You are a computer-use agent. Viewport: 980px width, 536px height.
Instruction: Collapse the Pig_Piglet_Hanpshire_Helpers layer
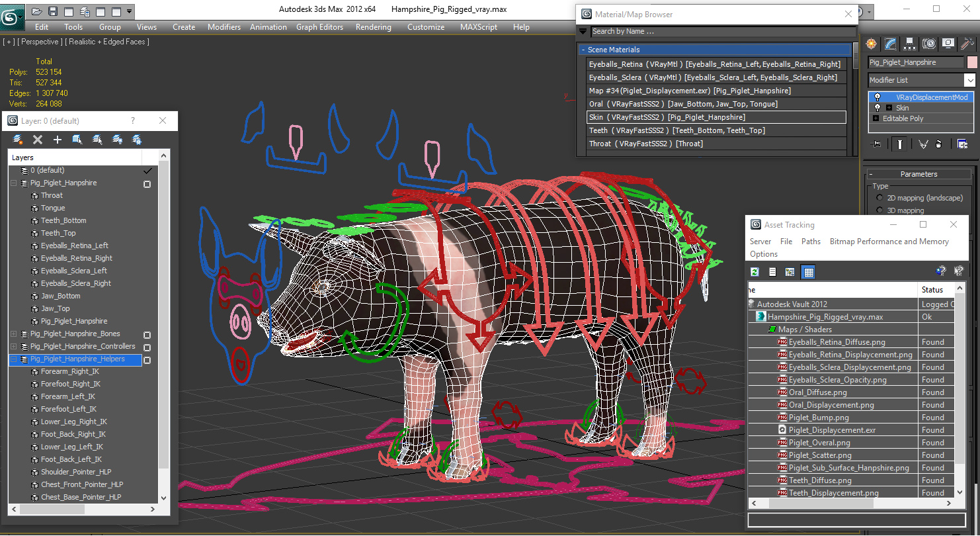tap(14, 359)
